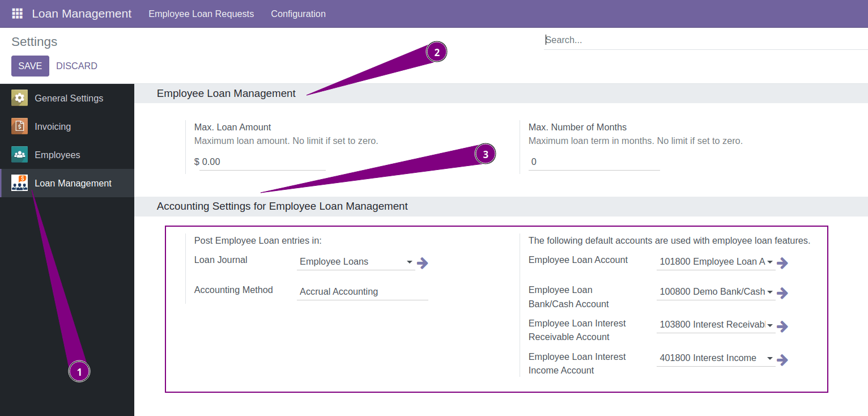Select the General Settings gear icon
The image size is (868, 416).
pyautogui.click(x=19, y=97)
